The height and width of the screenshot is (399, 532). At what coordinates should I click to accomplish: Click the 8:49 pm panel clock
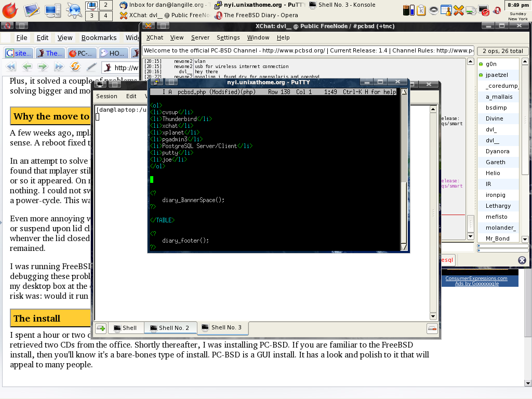(518, 5)
